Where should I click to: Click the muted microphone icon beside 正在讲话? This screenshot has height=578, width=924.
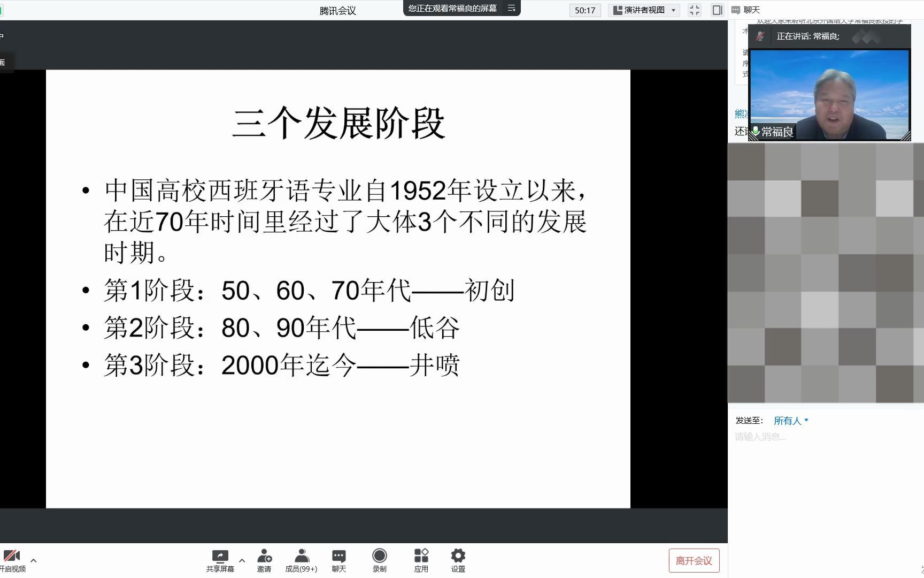pyautogui.click(x=760, y=36)
